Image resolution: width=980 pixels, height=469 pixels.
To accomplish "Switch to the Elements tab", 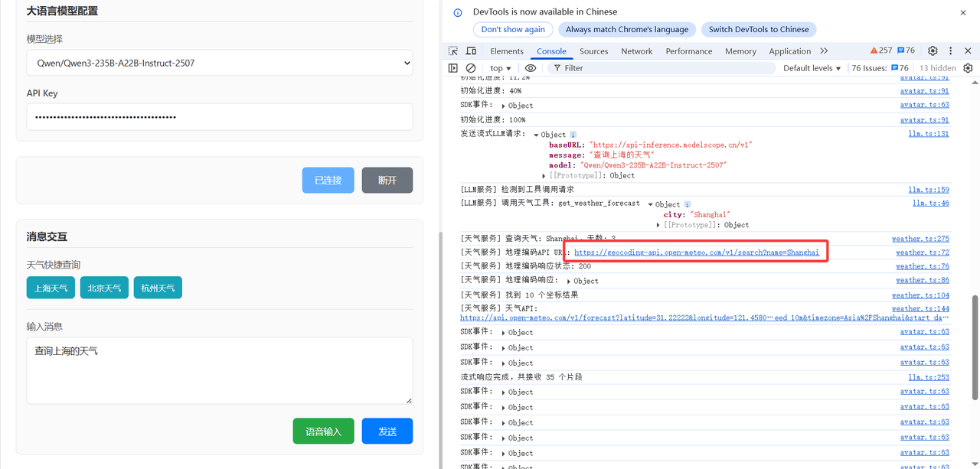I will (x=507, y=51).
